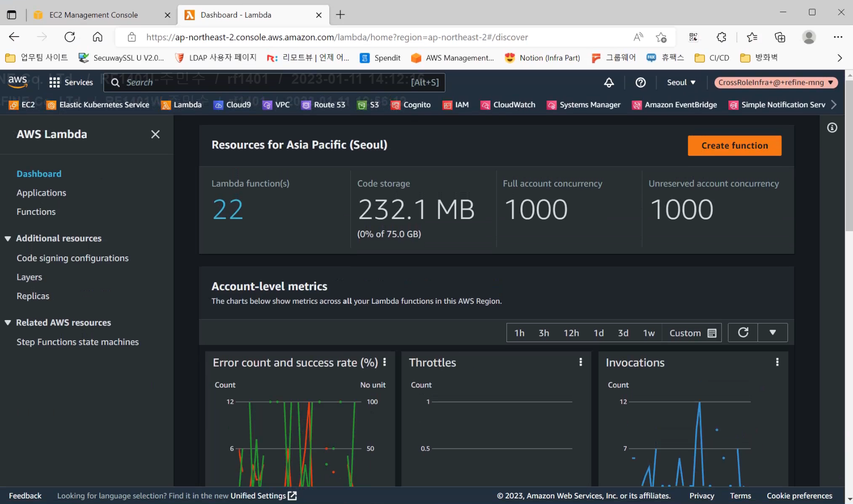Open the info panel icon

(x=832, y=128)
